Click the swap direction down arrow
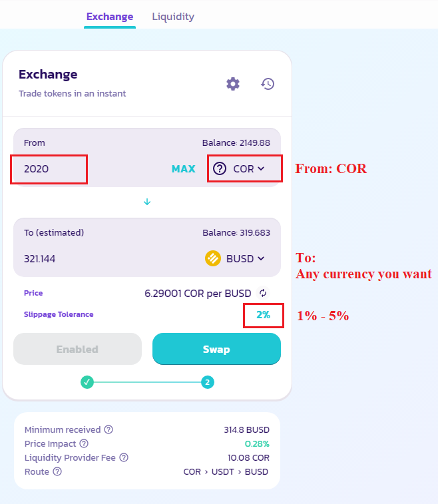 pos(147,202)
